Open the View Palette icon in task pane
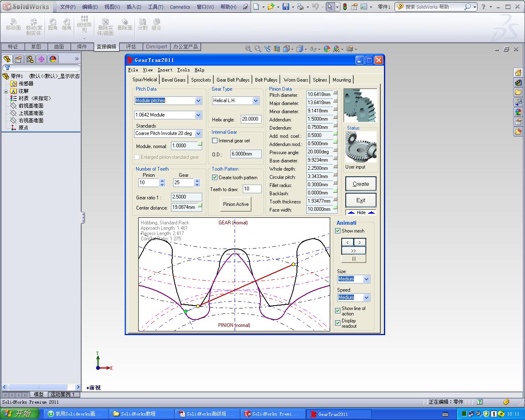 tap(518, 102)
